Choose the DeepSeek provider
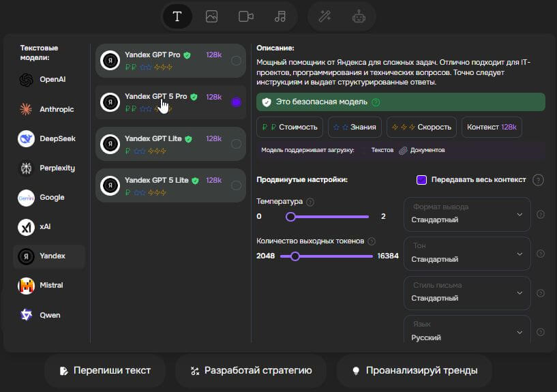 pos(49,138)
